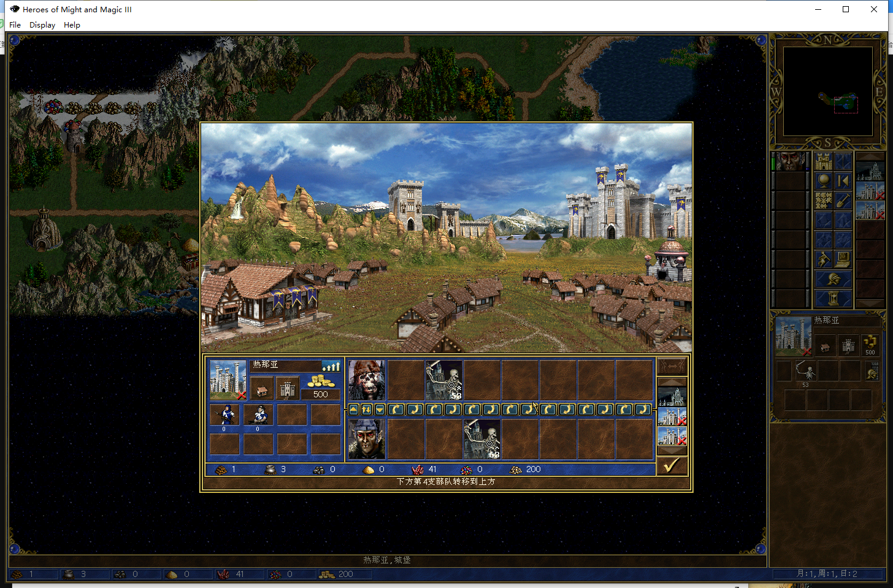Open the computer system options icon

(843, 259)
